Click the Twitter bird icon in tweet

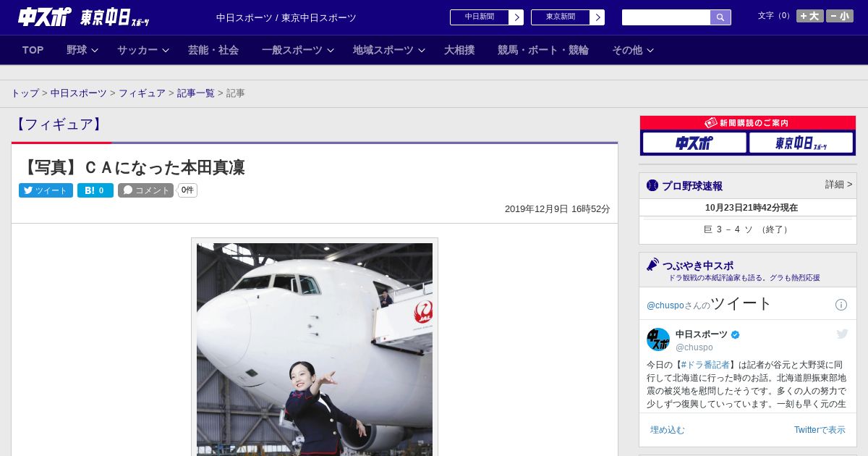(x=842, y=334)
